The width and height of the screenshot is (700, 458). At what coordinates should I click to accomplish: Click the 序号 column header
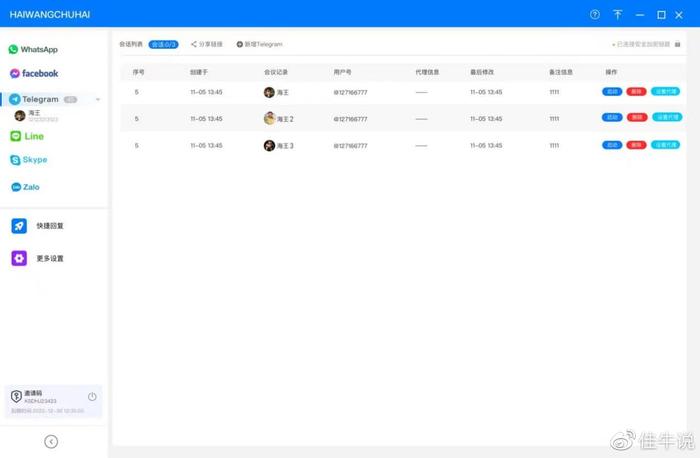tap(138, 72)
